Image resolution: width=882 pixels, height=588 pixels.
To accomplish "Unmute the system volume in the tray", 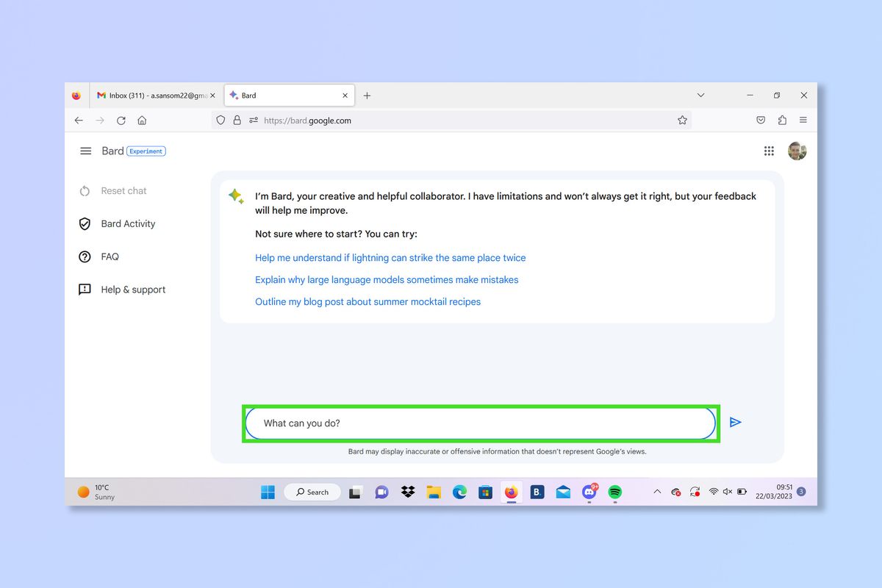I will (x=728, y=492).
